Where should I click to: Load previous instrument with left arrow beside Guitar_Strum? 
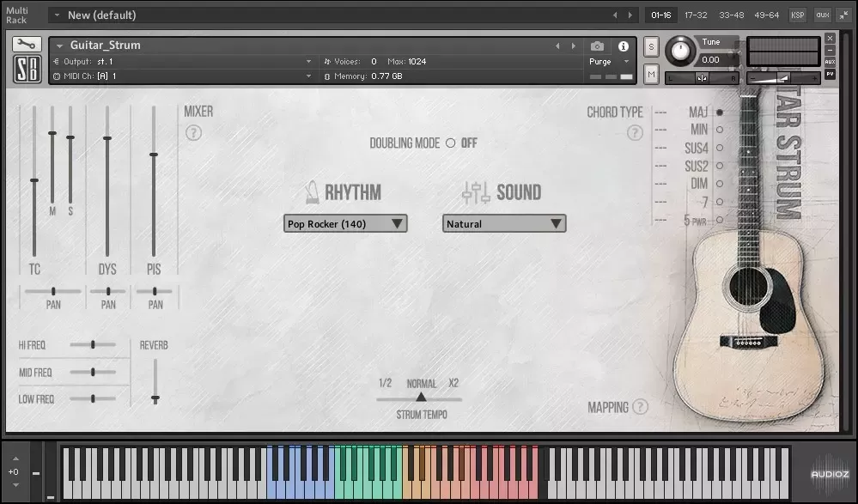pos(557,46)
